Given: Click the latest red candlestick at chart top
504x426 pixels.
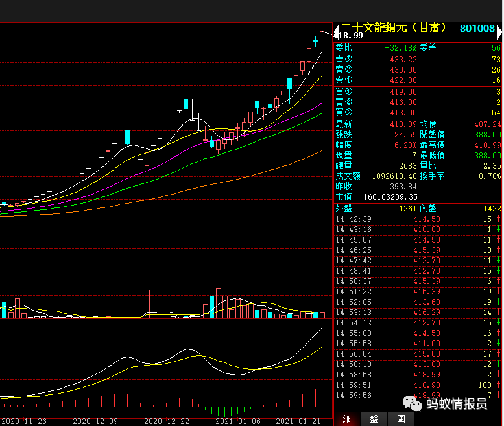Looking at the screenshot, I should [x=322, y=38].
